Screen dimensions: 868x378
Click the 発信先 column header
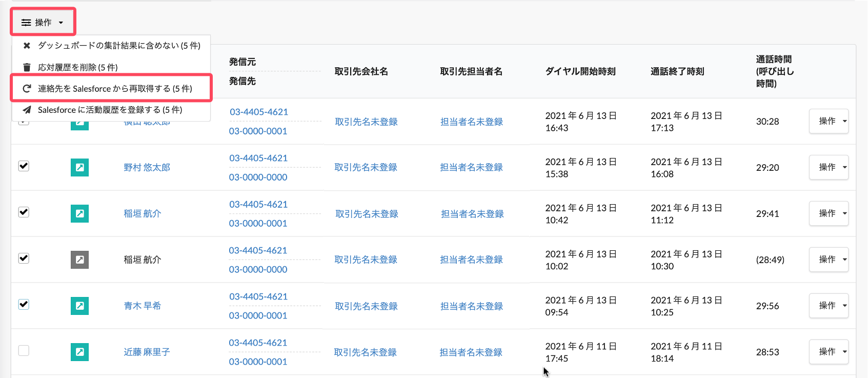point(243,81)
